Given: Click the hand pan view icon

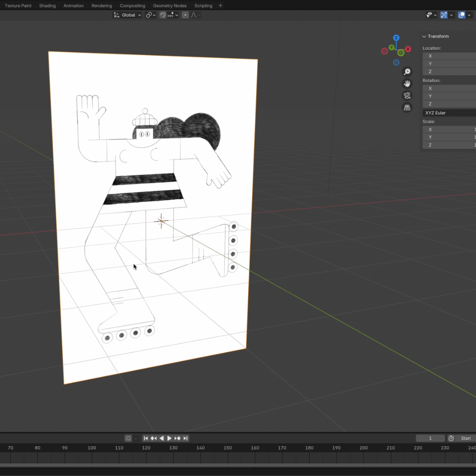Looking at the screenshot, I should click(407, 84).
